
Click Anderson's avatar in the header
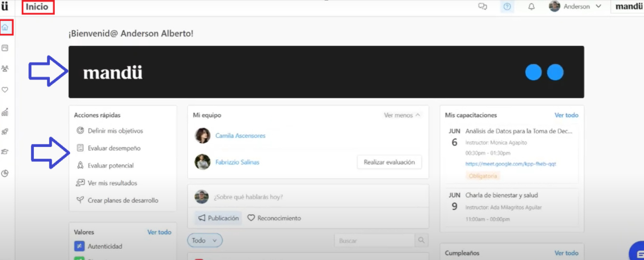coord(555,6)
